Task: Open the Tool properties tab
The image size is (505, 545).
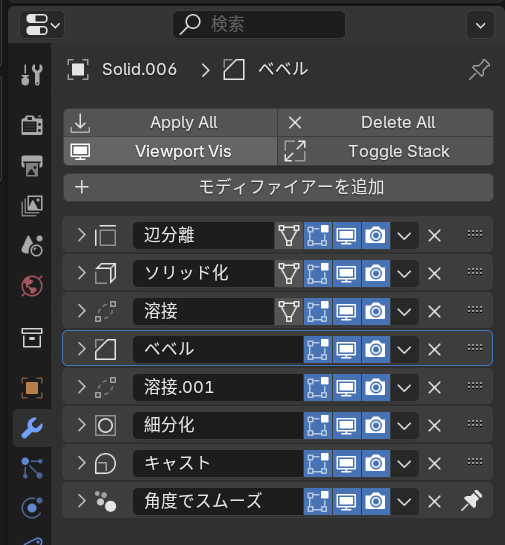Action: (32, 74)
